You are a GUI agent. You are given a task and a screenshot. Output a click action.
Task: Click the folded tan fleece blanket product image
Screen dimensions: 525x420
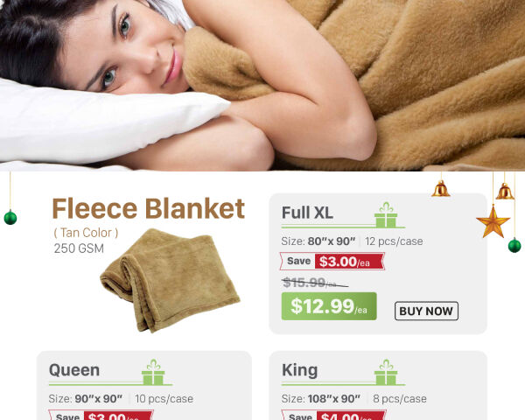tap(170, 280)
